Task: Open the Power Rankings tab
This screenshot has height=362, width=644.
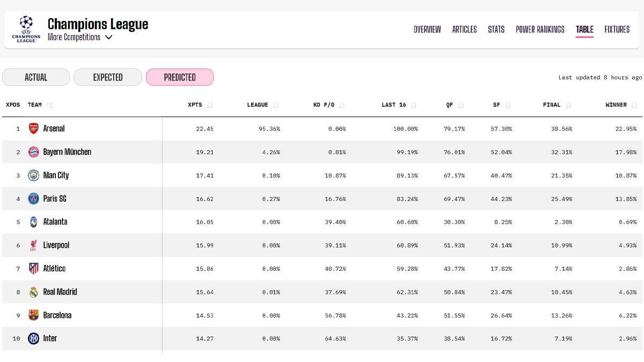Action: click(540, 29)
